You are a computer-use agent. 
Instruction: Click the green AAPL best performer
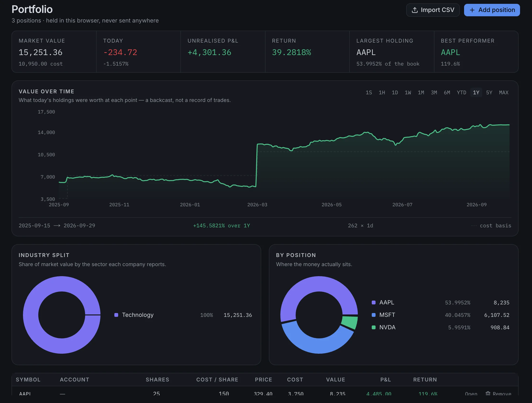450,52
